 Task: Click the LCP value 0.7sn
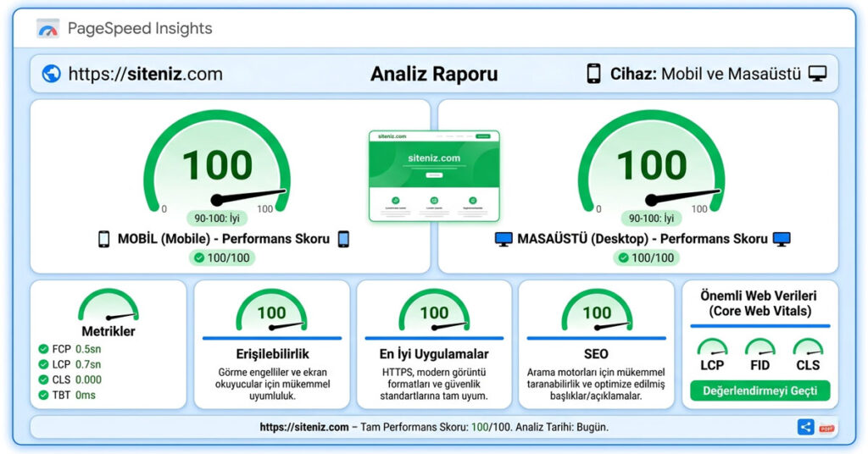click(x=88, y=364)
